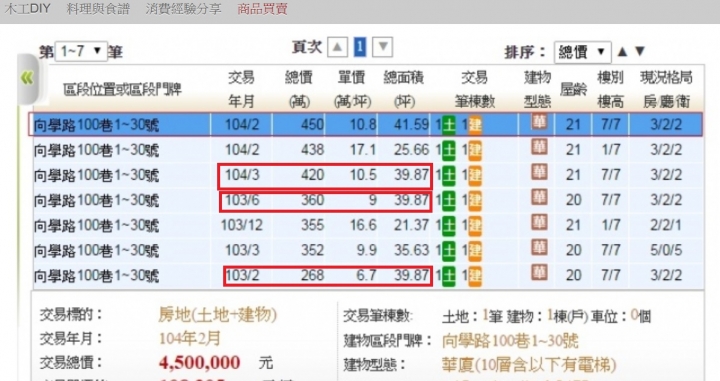Click the 華 building type icon in the 360 row

(539, 198)
